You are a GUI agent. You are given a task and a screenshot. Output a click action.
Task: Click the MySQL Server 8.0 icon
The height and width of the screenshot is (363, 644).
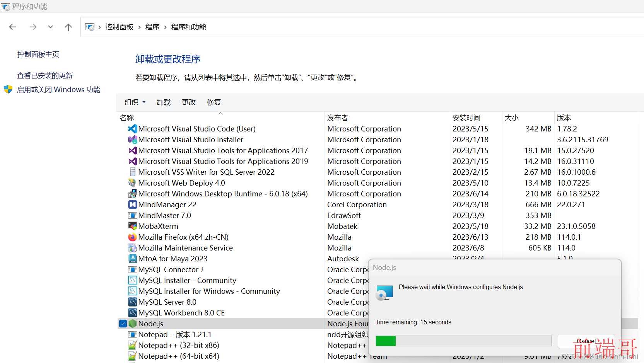point(133,302)
